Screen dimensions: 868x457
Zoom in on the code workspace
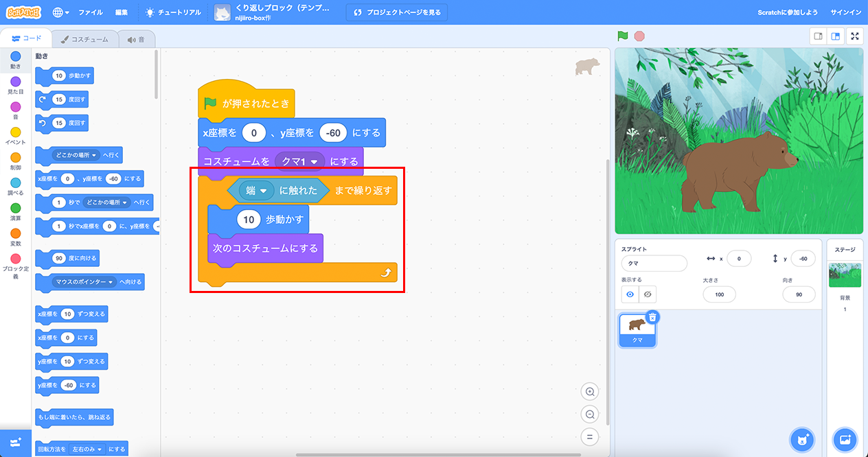[x=589, y=392]
